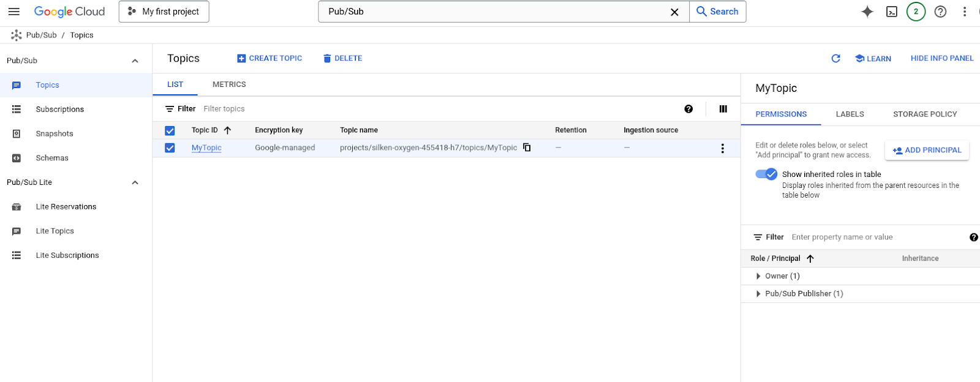Open the main navigation hamburger menu
The height and width of the screenshot is (382, 980).
click(x=14, y=12)
